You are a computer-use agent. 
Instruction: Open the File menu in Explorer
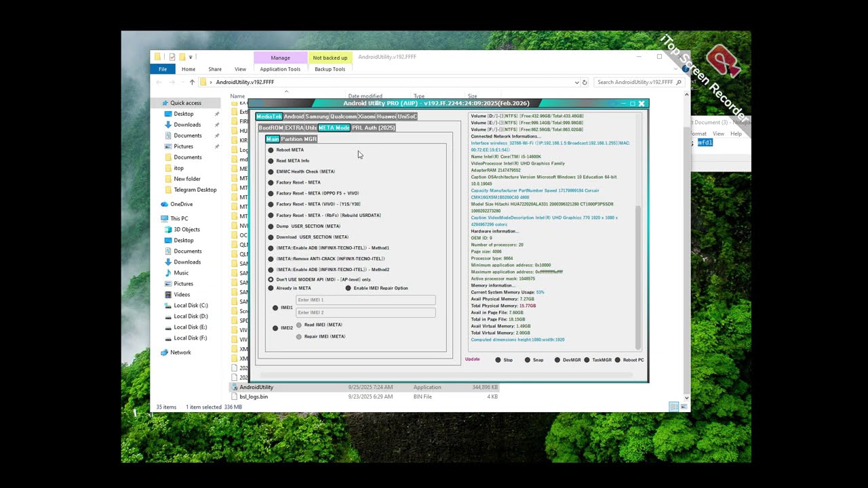163,69
